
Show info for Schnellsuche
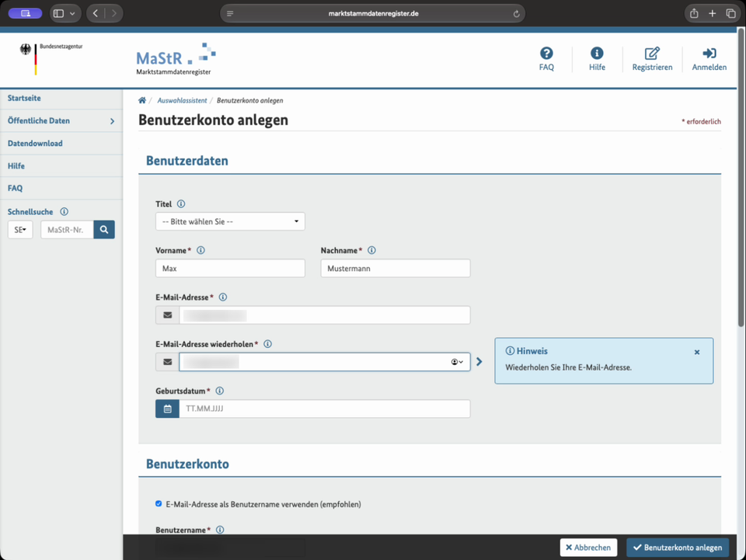tap(64, 211)
